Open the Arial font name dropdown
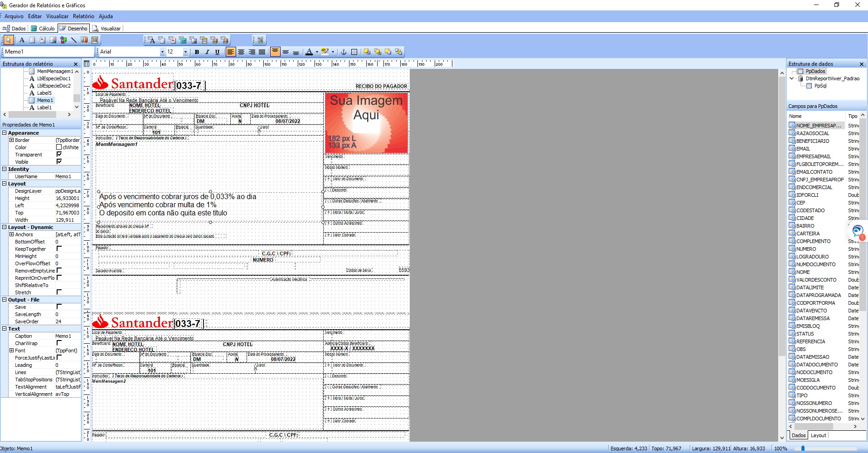Image resolution: width=868 pixels, height=453 pixels. click(x=162, y=52)
